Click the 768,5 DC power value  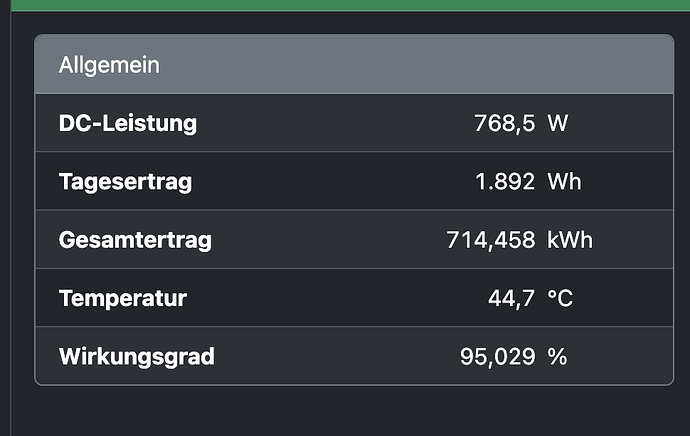click(504, 123)
